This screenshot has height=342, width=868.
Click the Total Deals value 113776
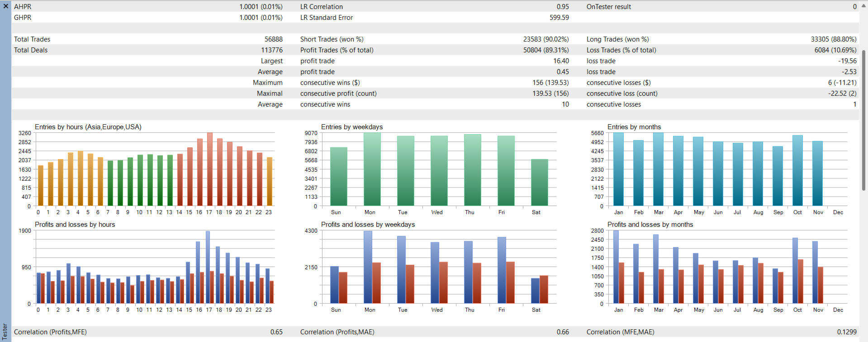point(272,50)
